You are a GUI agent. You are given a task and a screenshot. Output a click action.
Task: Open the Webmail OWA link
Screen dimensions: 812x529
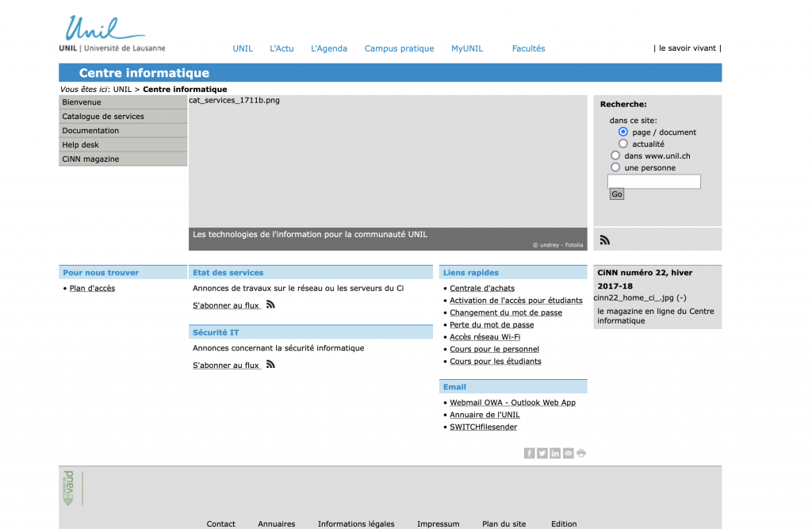tap(512, 403)
